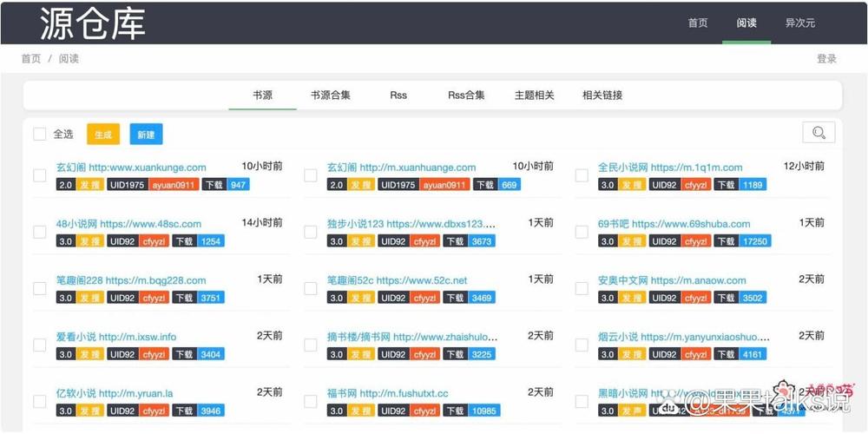Viewport: 868px width, 434px height.
Task: Open 笔趣阁228 https://m.bqg228.com link
Action: (131, 280)
